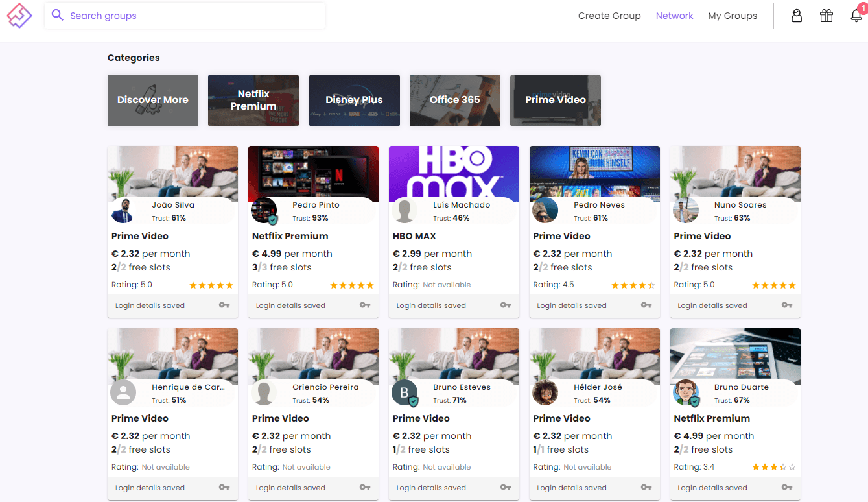The image size is (868, 502).
Task: Click Nuno Soares's avatar
Action: (x=686, y=211)
